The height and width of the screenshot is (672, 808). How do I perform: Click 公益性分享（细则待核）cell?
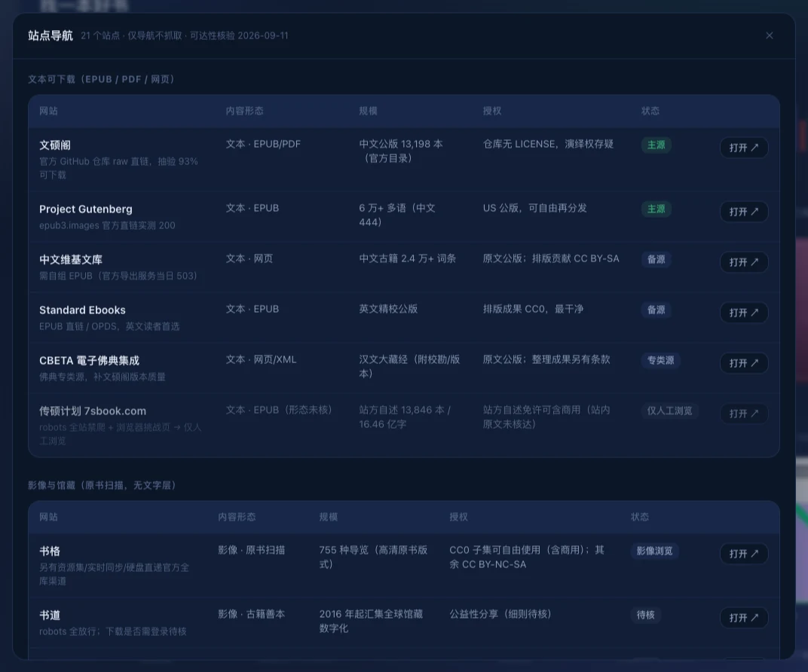(500, 614)
